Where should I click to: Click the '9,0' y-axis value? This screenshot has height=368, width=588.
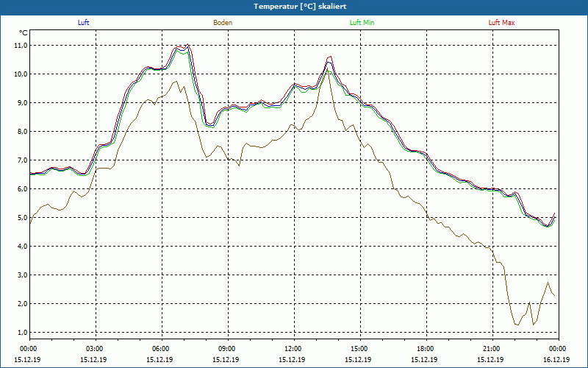tap(22, 103)
